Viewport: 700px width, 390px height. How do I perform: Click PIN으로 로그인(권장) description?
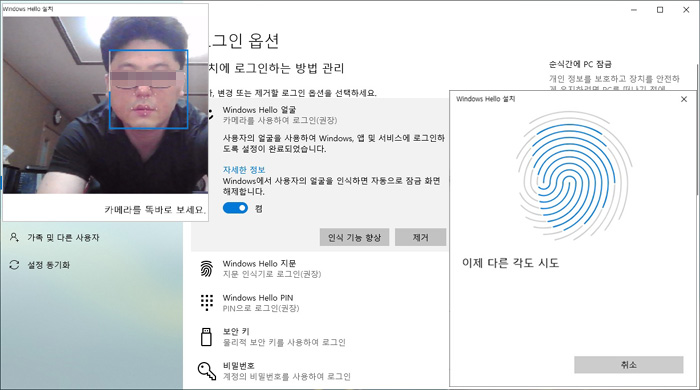[x=261, y=308]
